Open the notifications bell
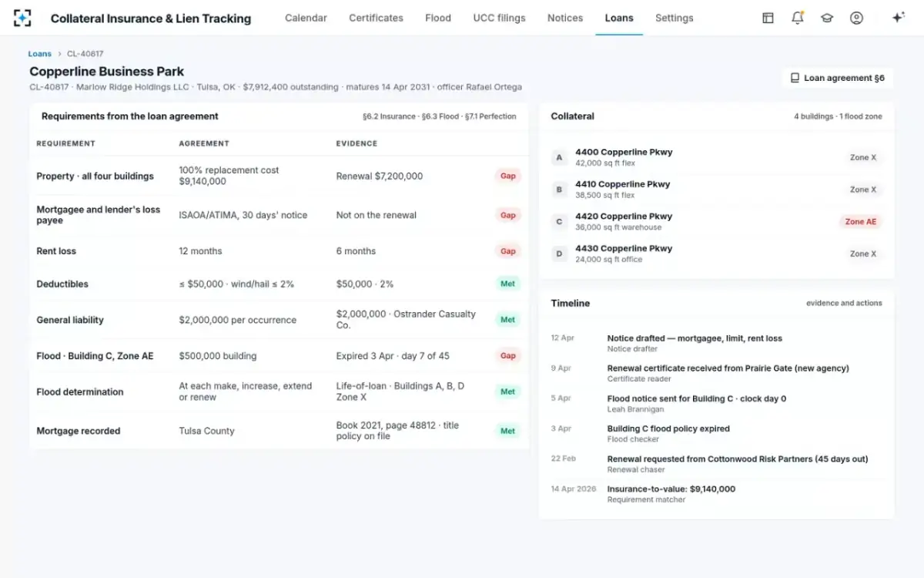 [x=798, y=18]
